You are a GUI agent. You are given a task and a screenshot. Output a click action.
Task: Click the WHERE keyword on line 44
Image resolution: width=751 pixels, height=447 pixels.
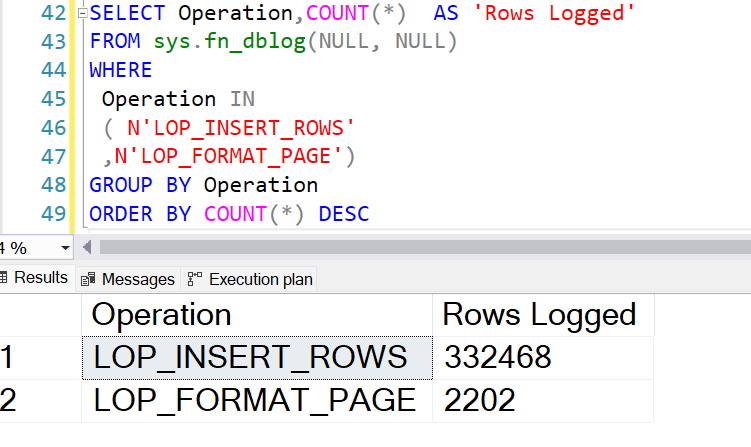121,70
